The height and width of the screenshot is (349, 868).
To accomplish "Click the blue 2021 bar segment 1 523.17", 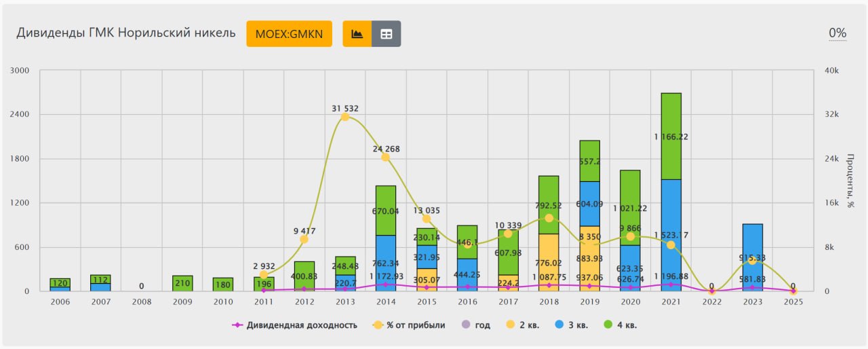I will click(671, 235).
